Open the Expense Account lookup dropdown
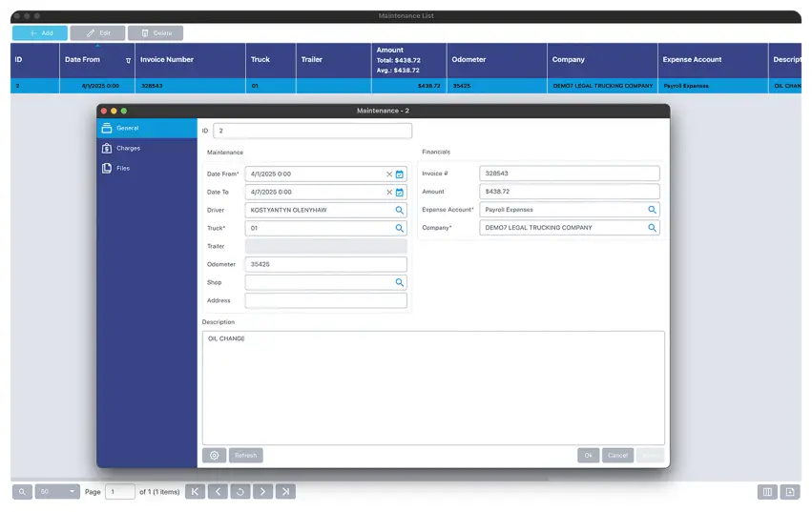This screenshot has height=512, width=812. tap(653, 210)
